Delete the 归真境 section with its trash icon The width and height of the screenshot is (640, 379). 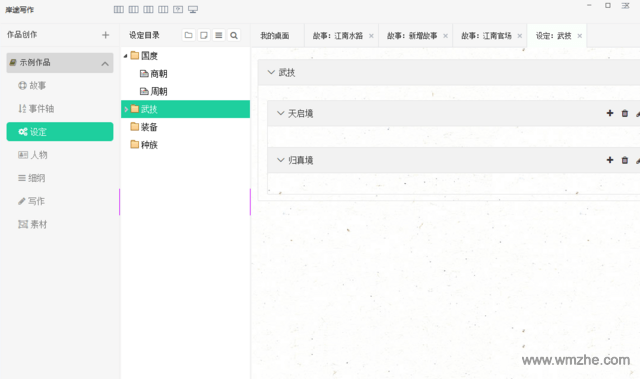click(x=624, y=160)
